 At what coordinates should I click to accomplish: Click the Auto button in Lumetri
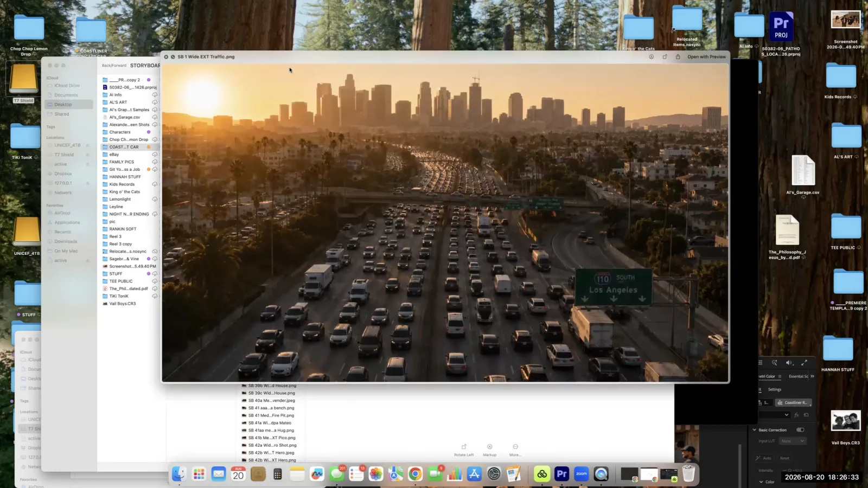(764, 458)
